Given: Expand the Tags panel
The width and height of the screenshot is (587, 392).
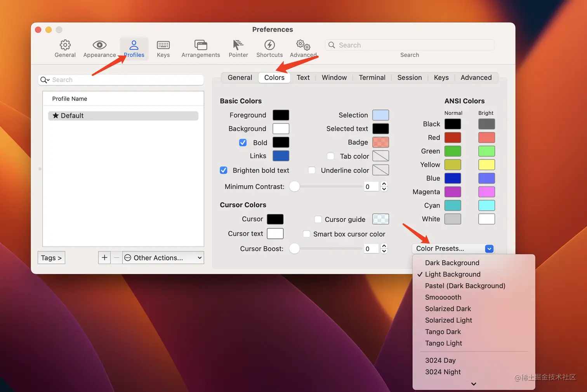Looking at the screenshot, I should [x=51, y=258].
